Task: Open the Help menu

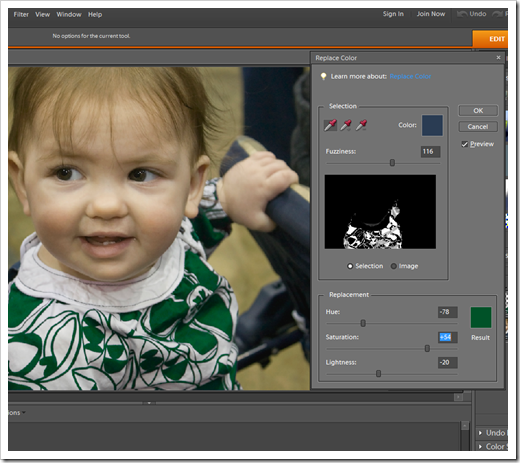Action: tap(95, 14)
